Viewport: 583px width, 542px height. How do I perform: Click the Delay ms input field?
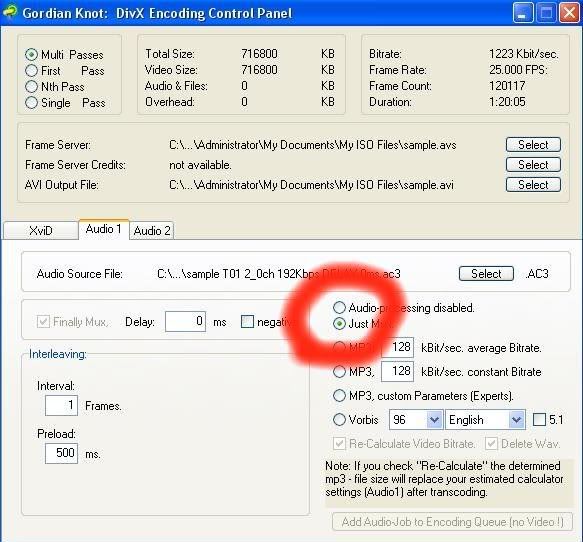pyautogui.click(x=185, y=321)
